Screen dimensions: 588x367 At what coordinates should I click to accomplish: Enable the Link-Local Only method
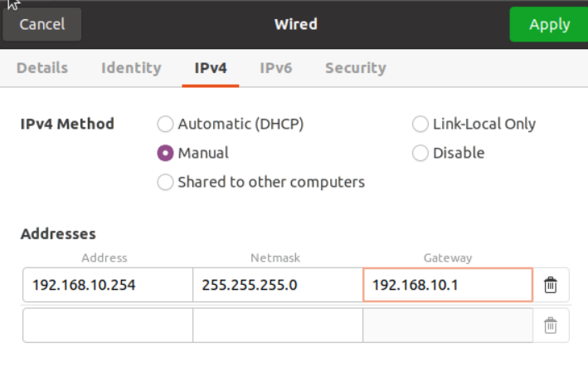point(420,125)
